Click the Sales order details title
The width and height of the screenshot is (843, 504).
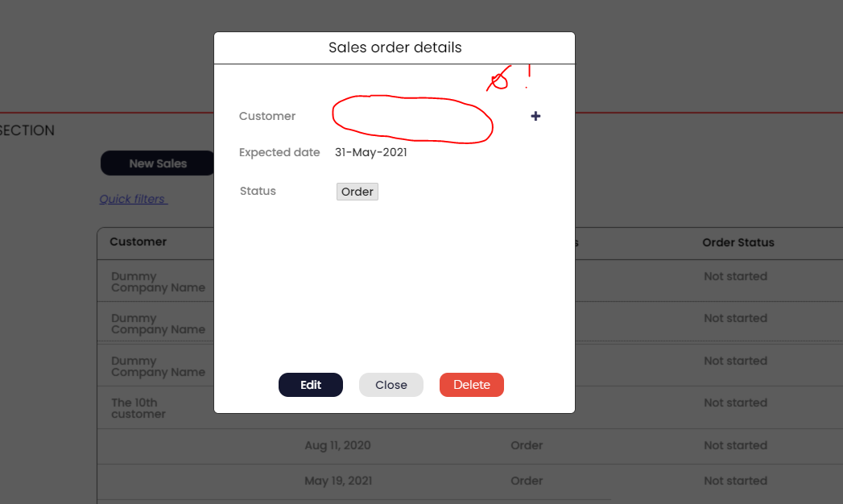click(x=395, y=48)
